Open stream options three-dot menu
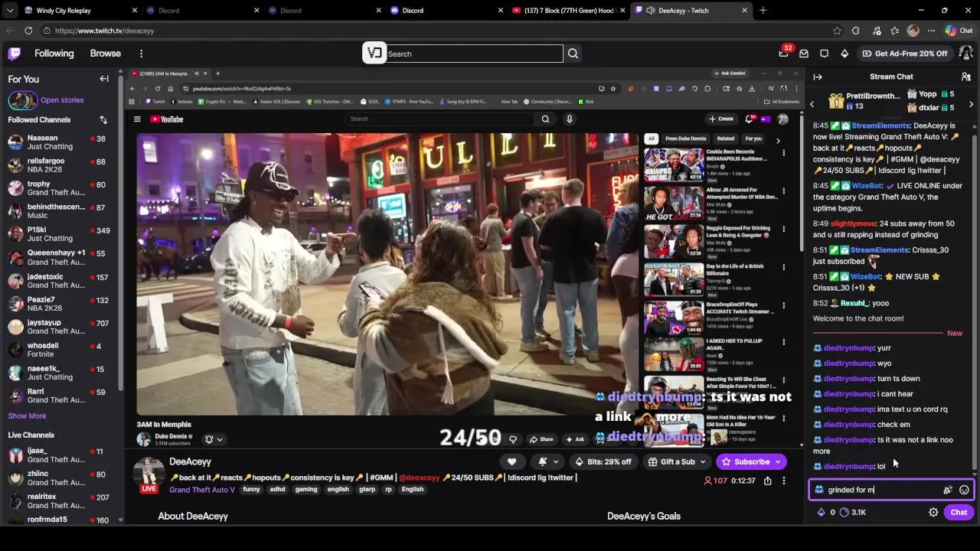 [x=783, y=481]
